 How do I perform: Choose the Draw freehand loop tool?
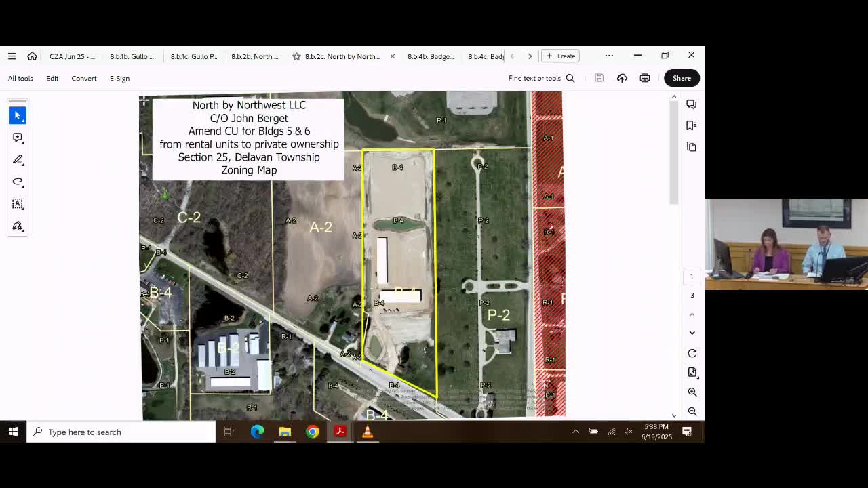18,182
